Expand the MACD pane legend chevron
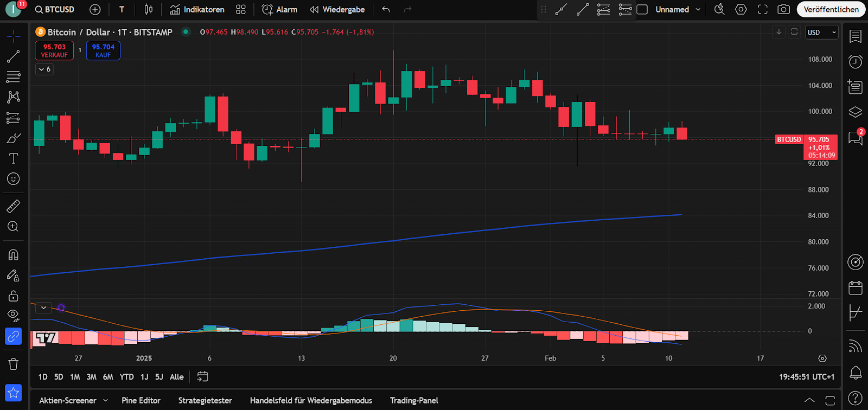868x410 pixels. (43, 307)
